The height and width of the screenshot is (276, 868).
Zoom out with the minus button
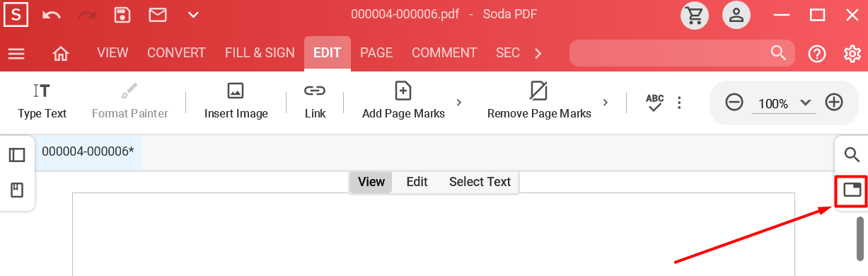point(734,103)
